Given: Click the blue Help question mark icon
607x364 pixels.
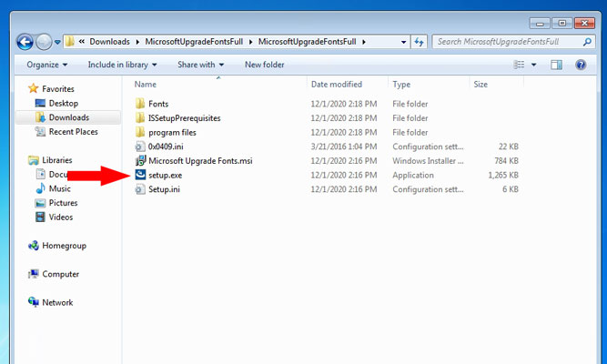Looking at the screenshot, I should 581,65.
